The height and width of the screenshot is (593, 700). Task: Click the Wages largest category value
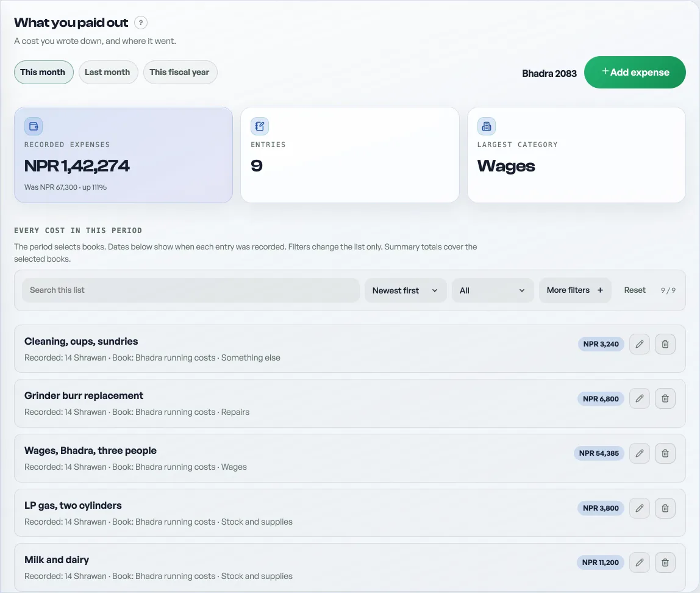[x=506, y=166]
